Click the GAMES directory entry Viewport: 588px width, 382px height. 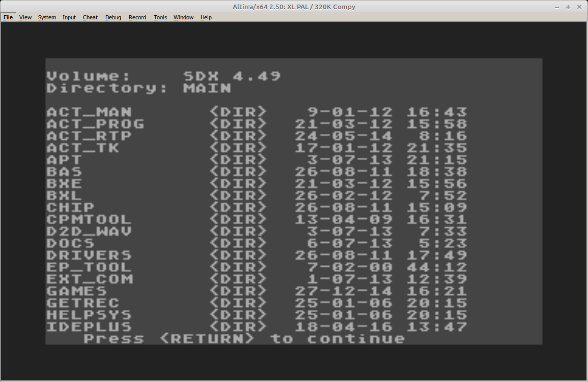point(257,291)
